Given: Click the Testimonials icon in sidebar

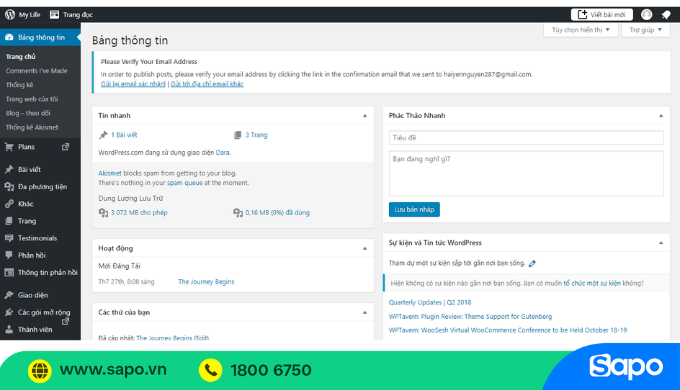Looking at the screenshot, I should pyautogui.click(x=9, y=238).
